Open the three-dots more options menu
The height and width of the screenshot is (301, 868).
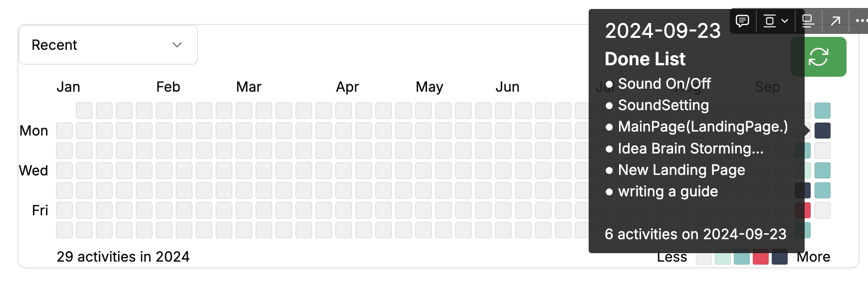pyautogui.click(x=862, y=21)
